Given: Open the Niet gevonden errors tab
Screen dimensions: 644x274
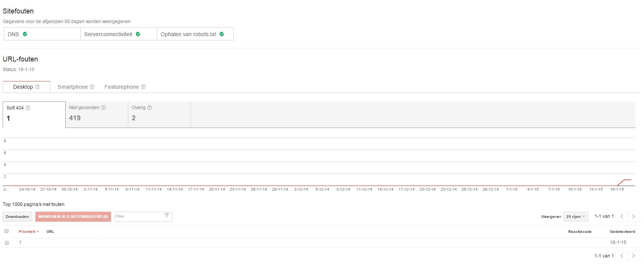Looking at the screenshot, I should [96, 115].
